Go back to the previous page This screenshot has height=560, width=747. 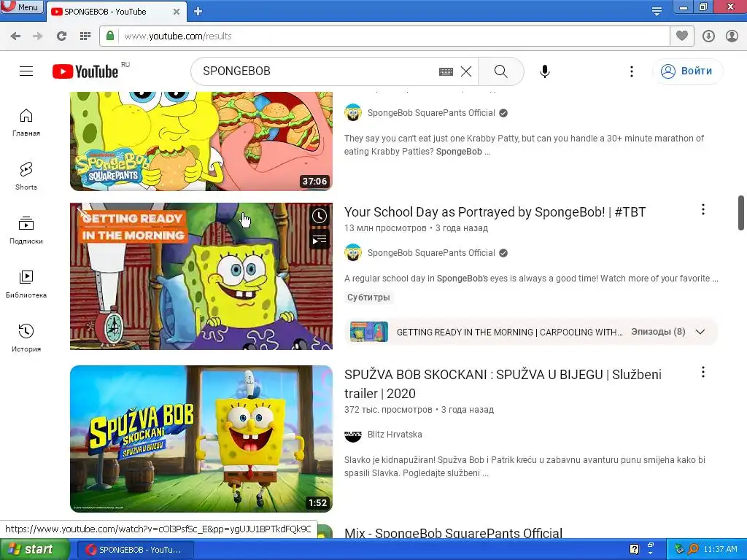coord(15,36)
